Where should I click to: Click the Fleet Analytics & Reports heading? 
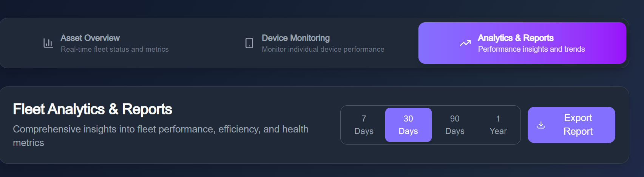(93, 109)
